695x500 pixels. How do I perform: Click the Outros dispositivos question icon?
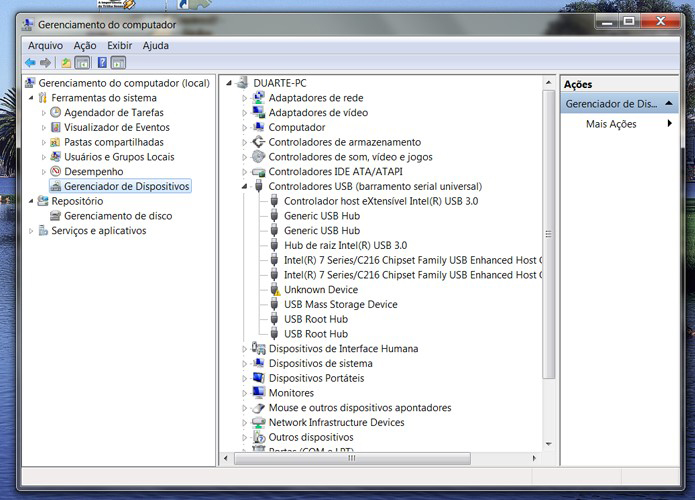258,437
